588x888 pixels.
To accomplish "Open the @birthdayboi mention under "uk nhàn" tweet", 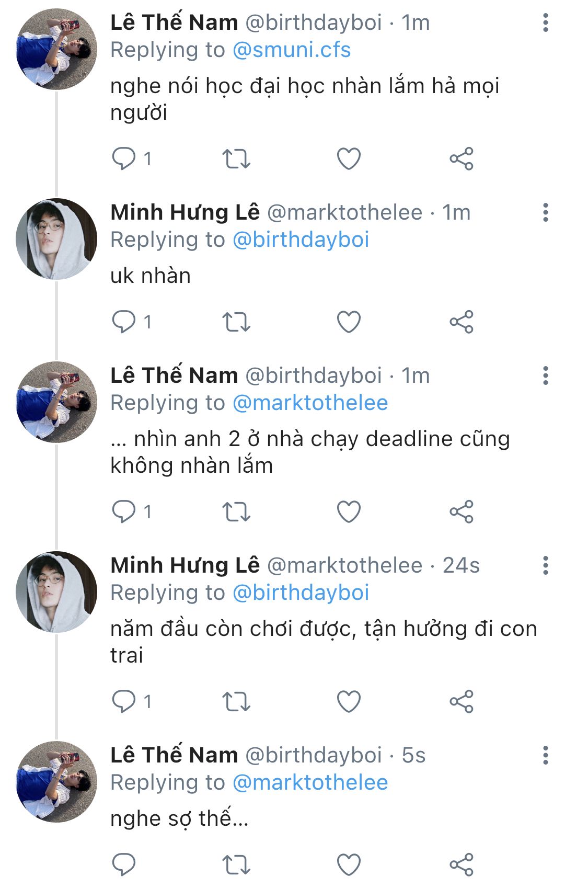I will click(x=301, y=240).
